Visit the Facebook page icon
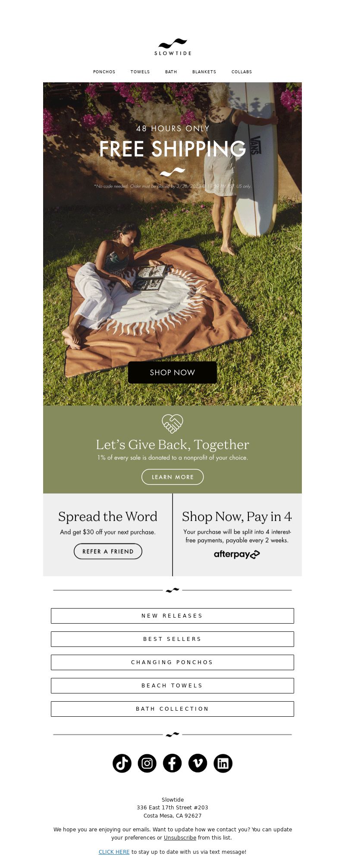Image resolution: width=345 pixels, height=868 pixels. (x=172, y=763)
